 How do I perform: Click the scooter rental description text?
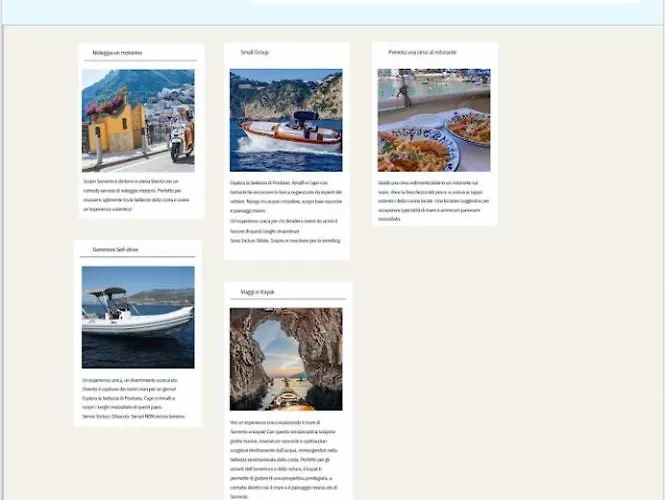pos(136,194)
